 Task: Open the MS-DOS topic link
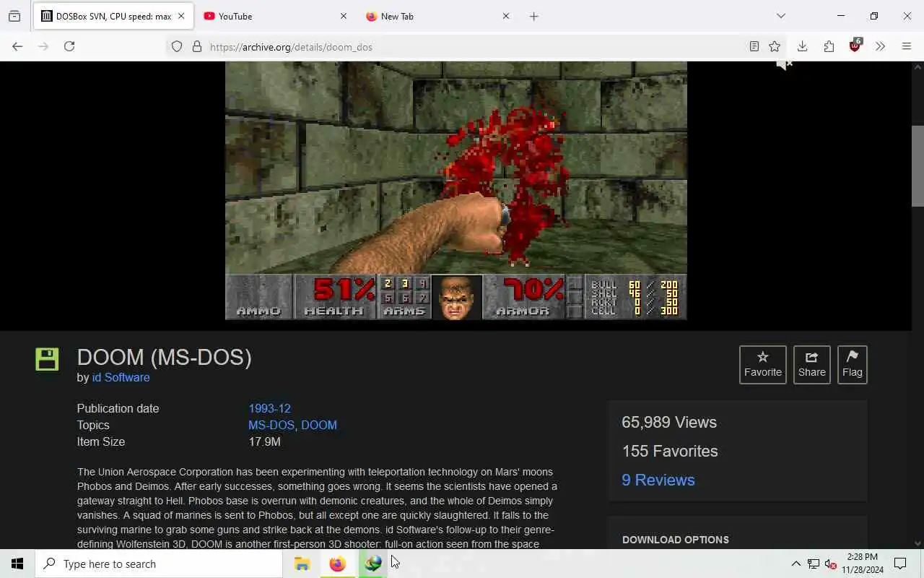coord(271,425)
